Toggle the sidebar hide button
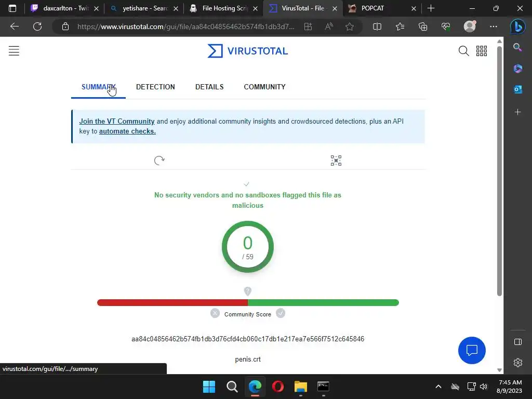 coord(518,342)
